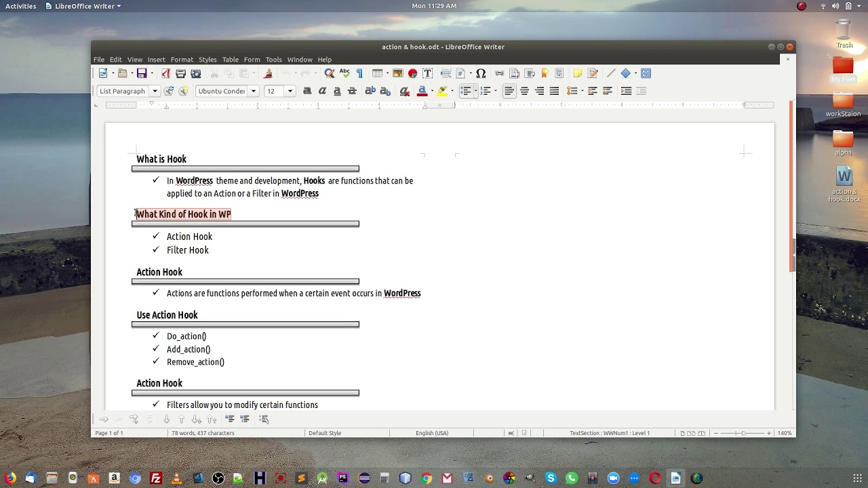Open Find & Replace icon
The width and height of the screenshot is (868, 488).
(330, 73)
